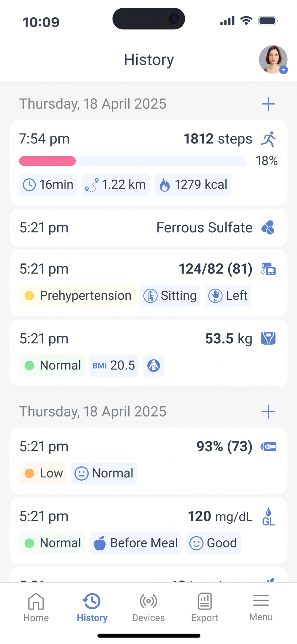Tap the pulse oximeter icon
297x644 pixels.
click(268, 447)
